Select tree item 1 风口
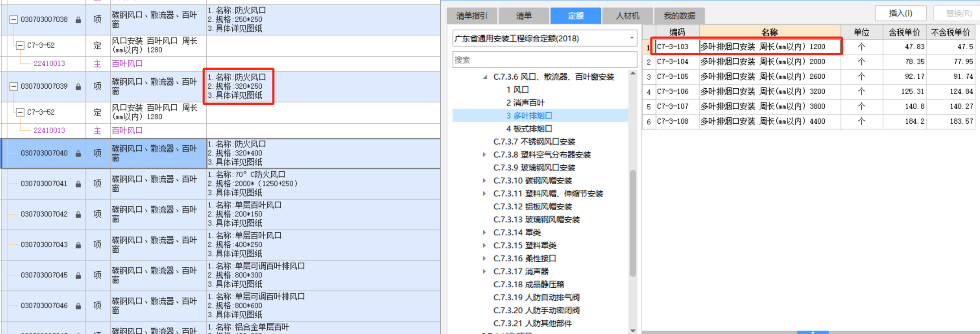The image size is (980, 334). coord(518,90)
